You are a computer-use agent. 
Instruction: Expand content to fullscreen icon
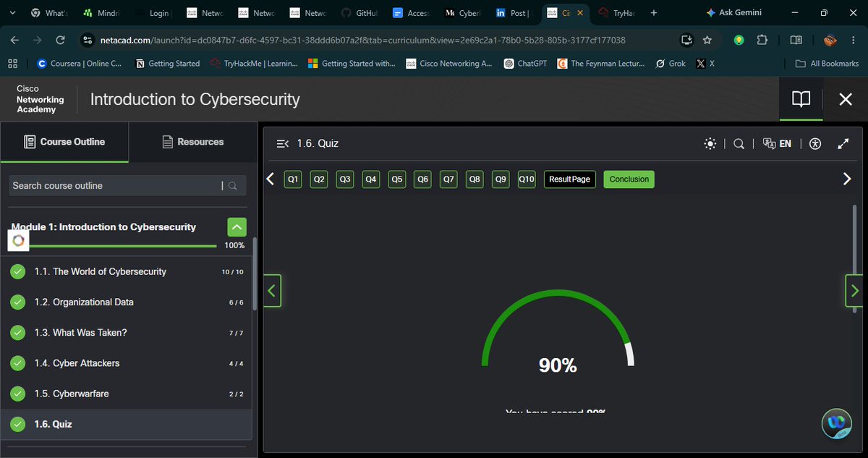point(843,144)
